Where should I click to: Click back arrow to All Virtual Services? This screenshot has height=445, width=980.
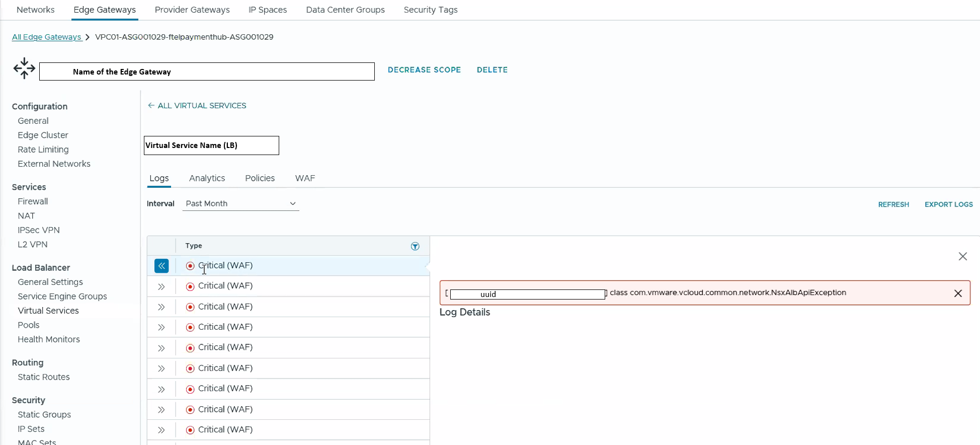pos(151,106)
